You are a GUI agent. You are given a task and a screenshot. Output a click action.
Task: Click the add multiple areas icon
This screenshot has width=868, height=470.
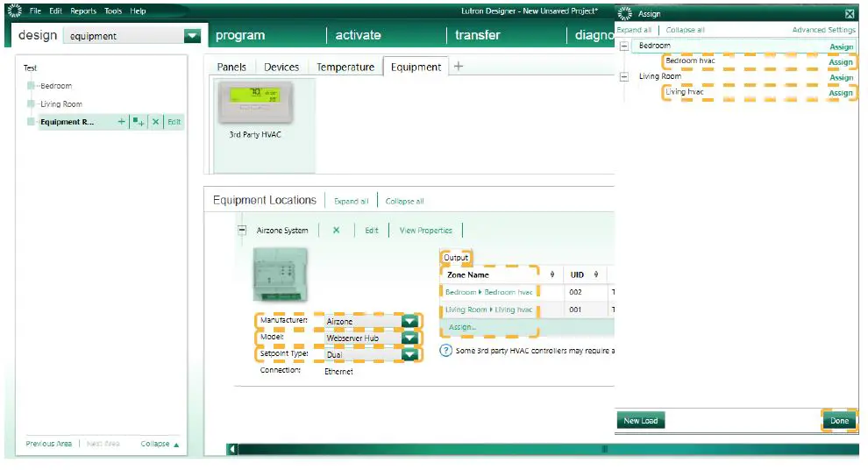click(x=139, y=122)
